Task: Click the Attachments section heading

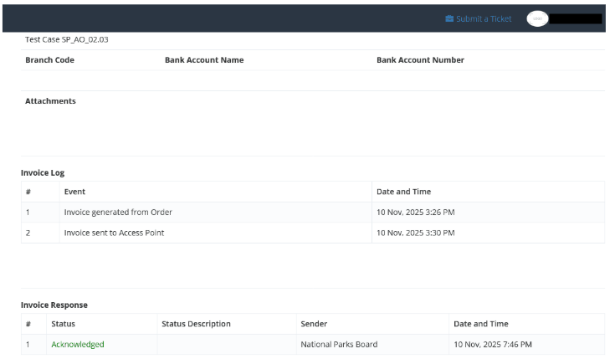Action: tap(50, 101)
